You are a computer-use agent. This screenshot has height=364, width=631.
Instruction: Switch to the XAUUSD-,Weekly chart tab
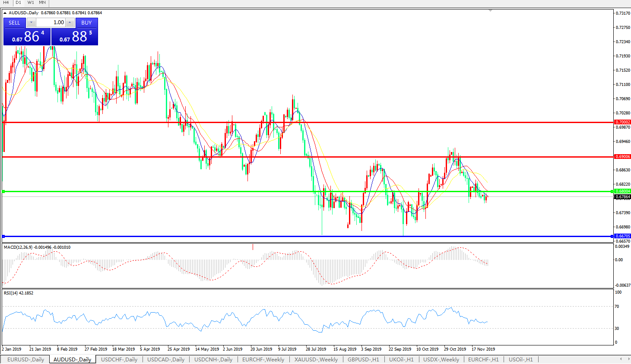coord(316,359)
